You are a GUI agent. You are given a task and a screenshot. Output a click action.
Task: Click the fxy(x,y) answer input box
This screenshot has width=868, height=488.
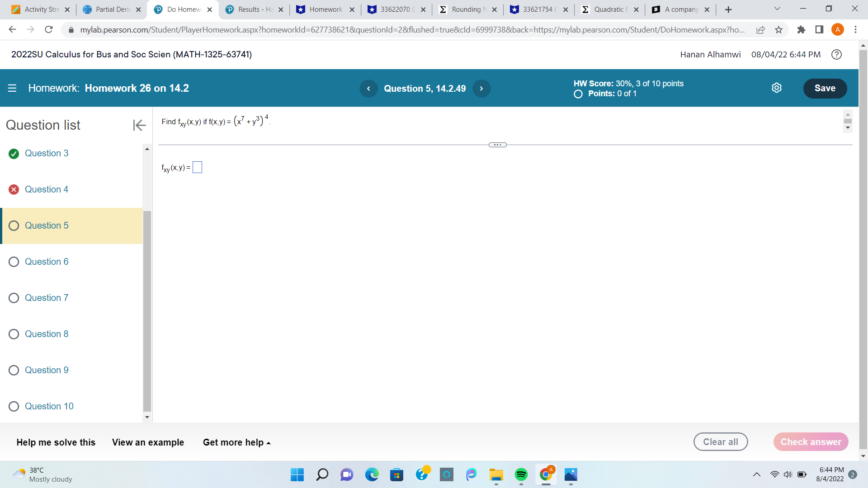(197, 168)
